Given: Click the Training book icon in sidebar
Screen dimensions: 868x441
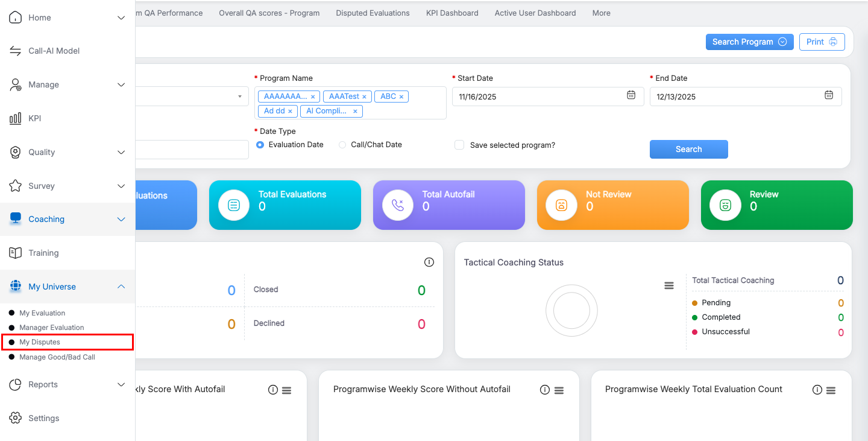Looking at the screenshot, I should [x=16, y=253].
